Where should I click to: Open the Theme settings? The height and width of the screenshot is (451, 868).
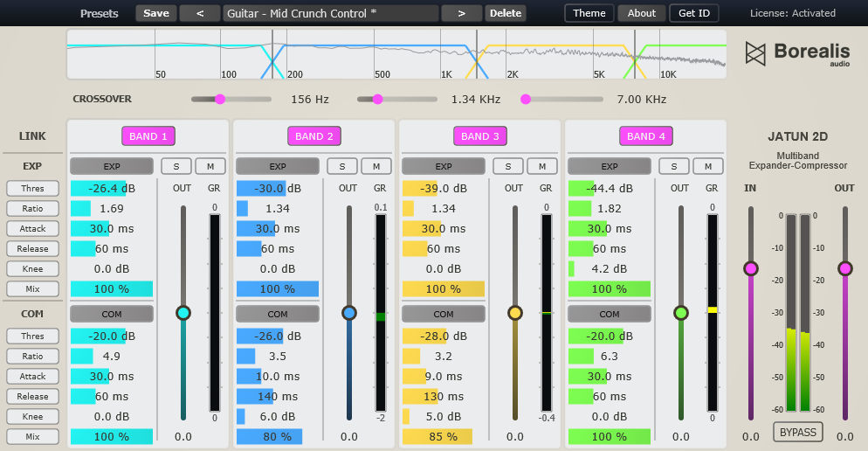point(589,13)
